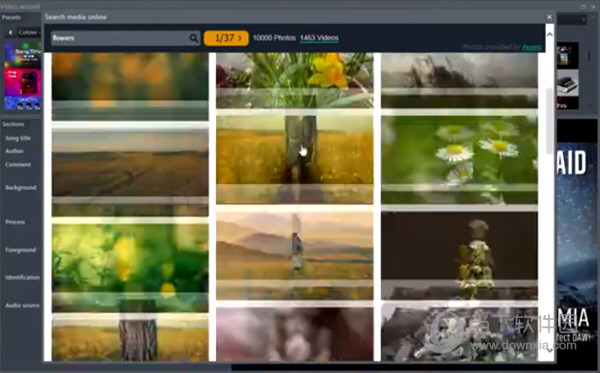Switch to the 10000 Photos tab

(274, 38)
